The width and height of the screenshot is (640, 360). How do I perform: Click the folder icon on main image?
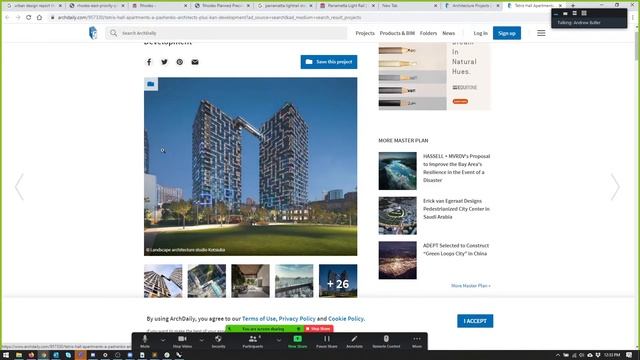(x=151, y=84)
